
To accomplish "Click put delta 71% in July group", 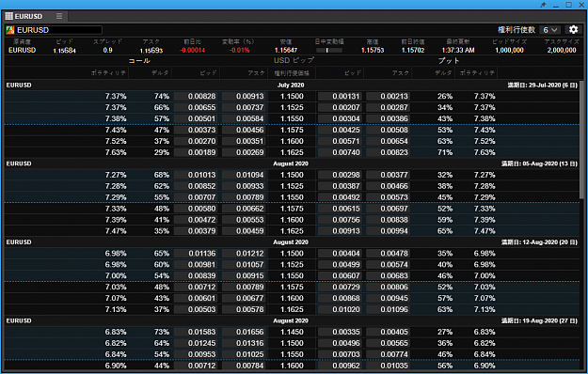I will click(445, 152).
